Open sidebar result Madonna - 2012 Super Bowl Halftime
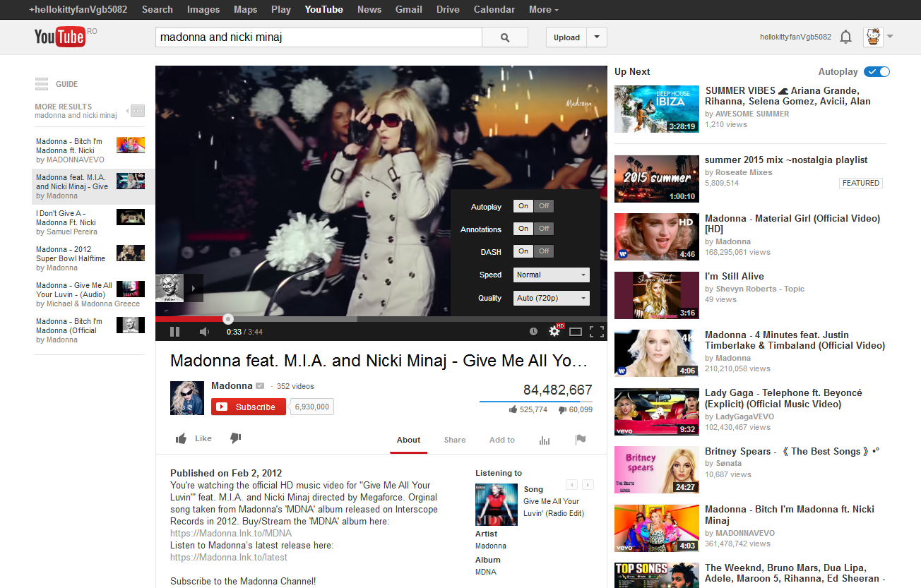Image resolution: width=921 pixels, height=588 pixels. click(x=90, y=258)
